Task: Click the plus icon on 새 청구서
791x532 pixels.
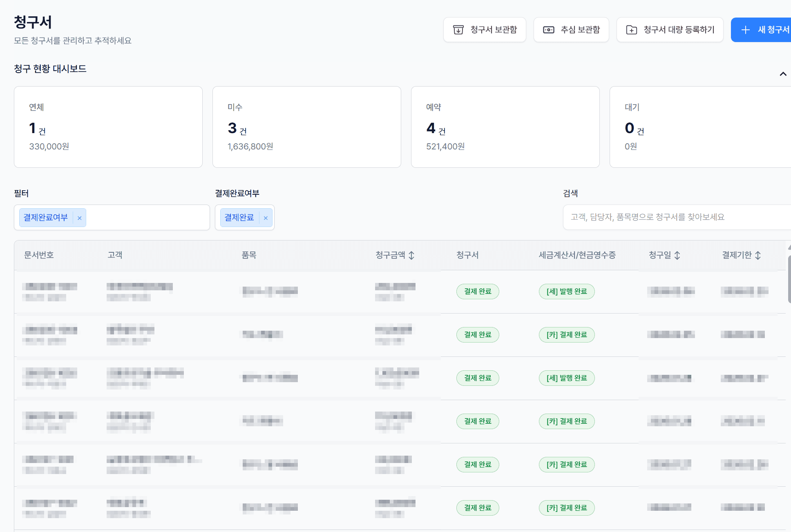Action: pyautogui.click(x=745, y=30)
